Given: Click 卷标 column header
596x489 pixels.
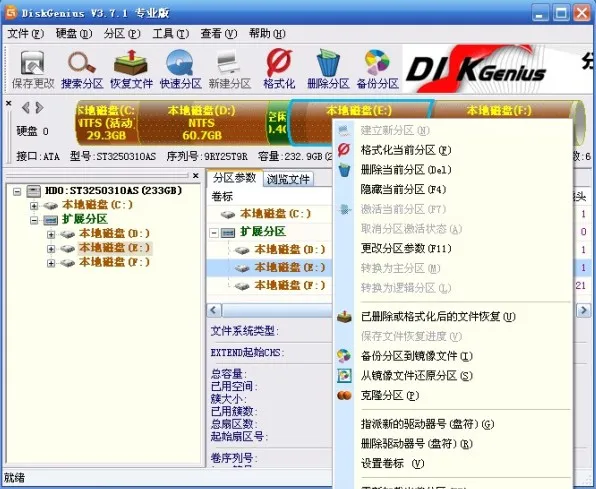Looking at the screenshot, I should (x=222, y=197).
